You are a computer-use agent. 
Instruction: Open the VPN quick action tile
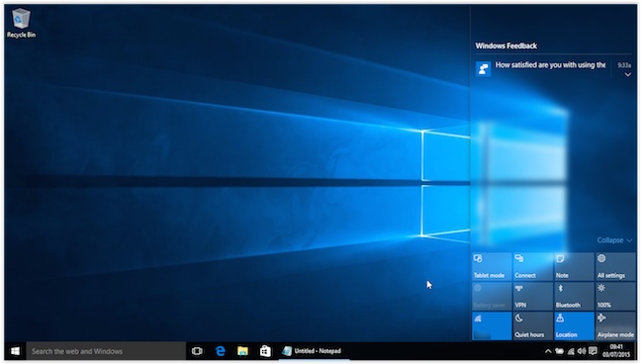[x=533, y=296]
